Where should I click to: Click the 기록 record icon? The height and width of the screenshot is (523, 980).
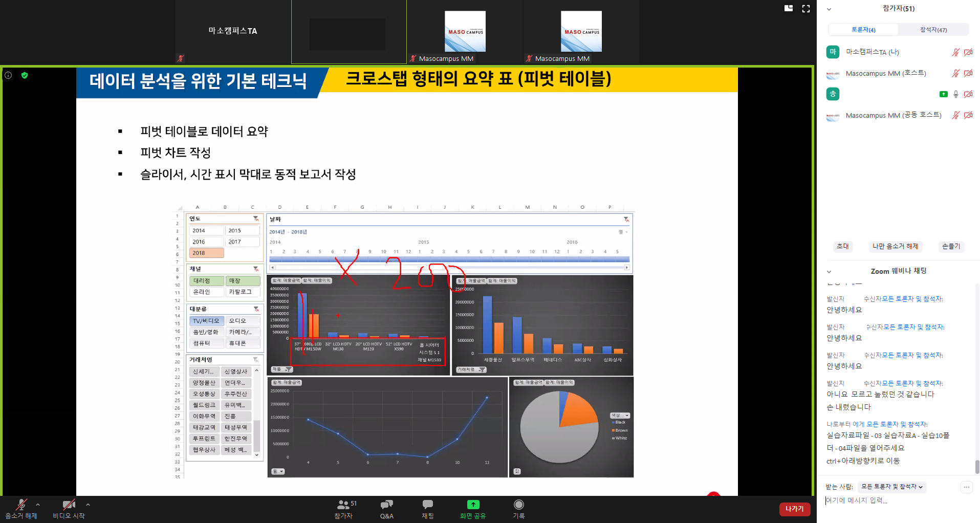(x=518, y=505)
